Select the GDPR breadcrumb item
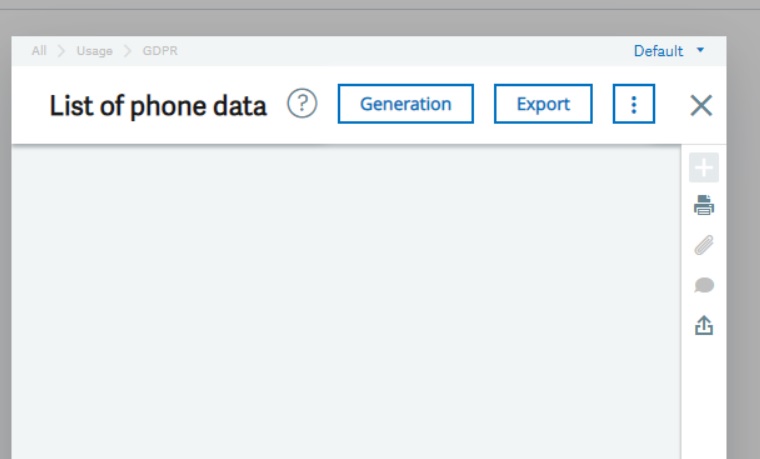This screenshot has width=760, height=459. tap(160, 51)
